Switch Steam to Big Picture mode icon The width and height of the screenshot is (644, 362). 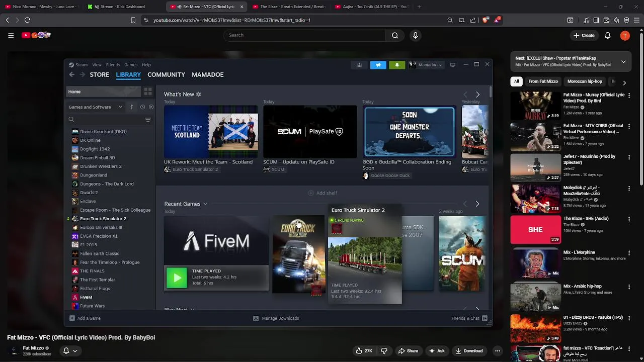point(453,65)
